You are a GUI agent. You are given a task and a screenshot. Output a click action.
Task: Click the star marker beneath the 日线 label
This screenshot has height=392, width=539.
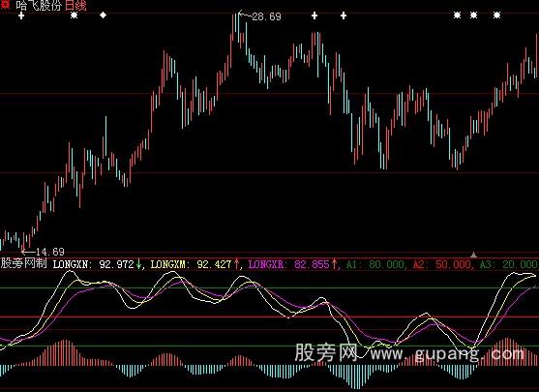click(x=74, y=15)
